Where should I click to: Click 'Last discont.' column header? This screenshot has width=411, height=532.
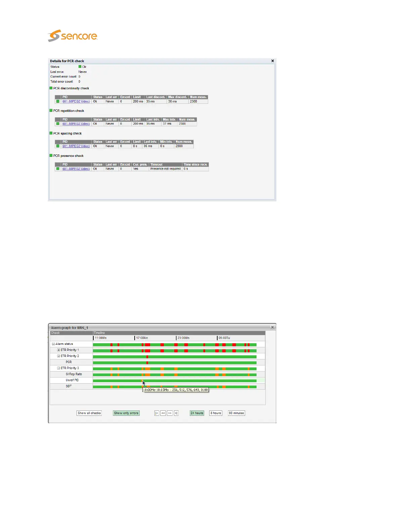tap(155, 97)
